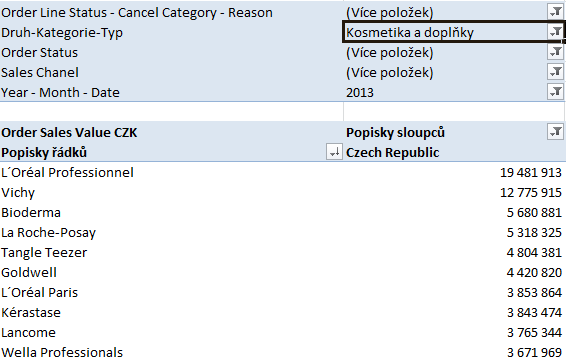
Task: Open Popisky sloupců column filter icon
Action: 555,132
